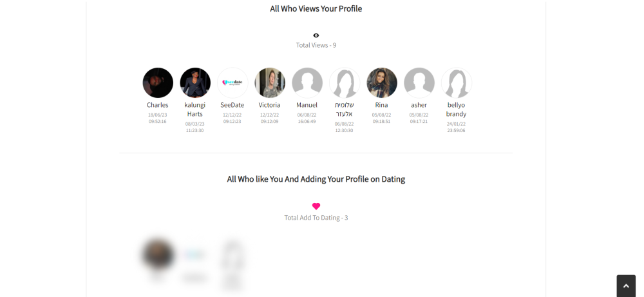The image size is (644, 297).
Task: Click the Manuel name link
Action: 307,105
